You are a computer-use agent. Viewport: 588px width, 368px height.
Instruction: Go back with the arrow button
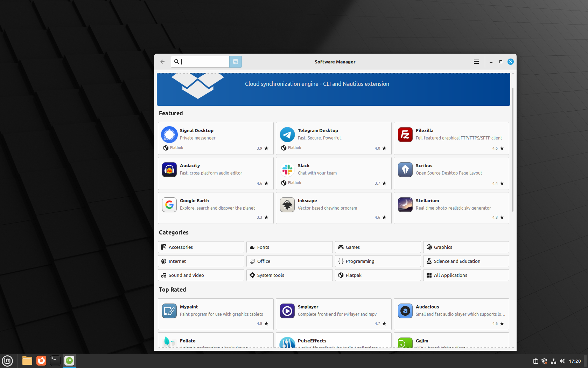162,62
